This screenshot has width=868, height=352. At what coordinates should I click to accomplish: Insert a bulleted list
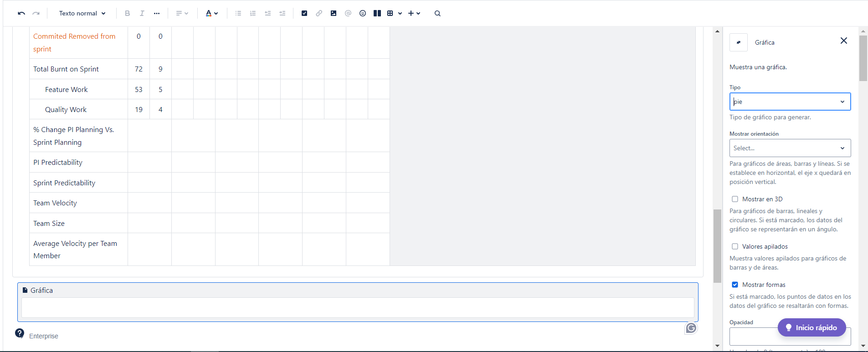point(238,13)
